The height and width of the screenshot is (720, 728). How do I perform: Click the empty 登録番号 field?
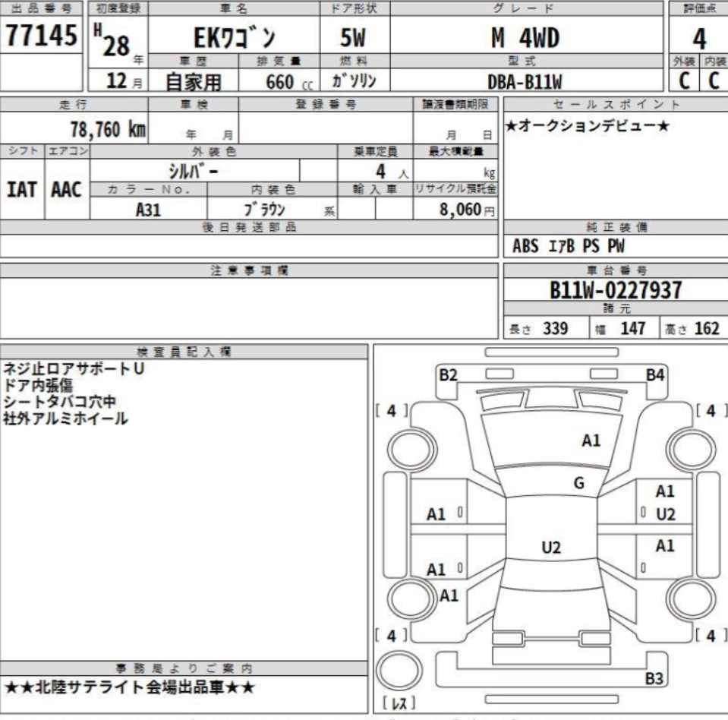(326, 128)
